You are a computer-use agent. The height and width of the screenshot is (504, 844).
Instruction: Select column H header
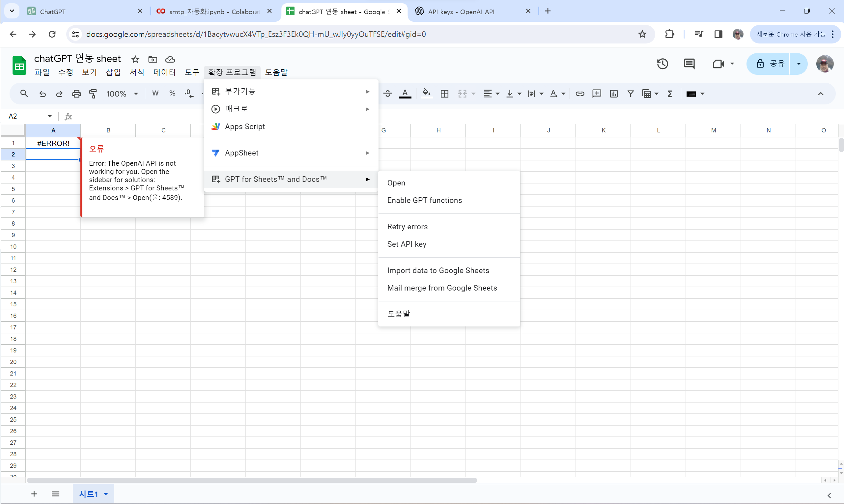coord(438,130)
